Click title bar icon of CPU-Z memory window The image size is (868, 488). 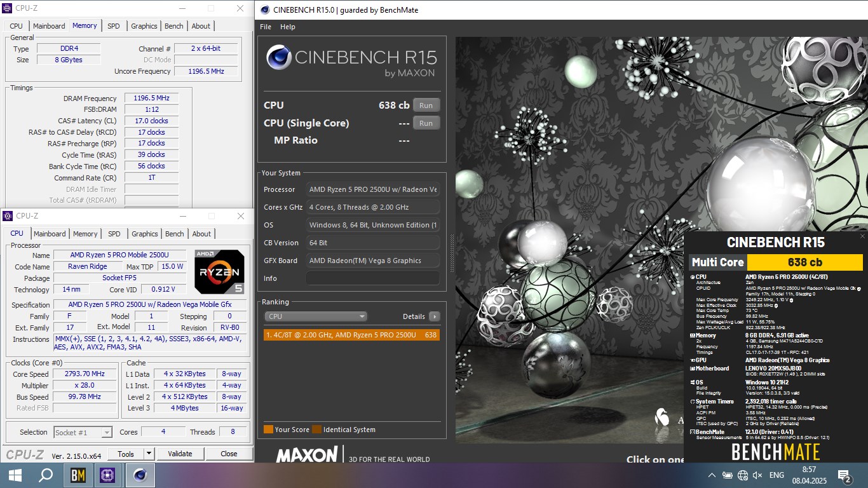[x=8, y=8]
